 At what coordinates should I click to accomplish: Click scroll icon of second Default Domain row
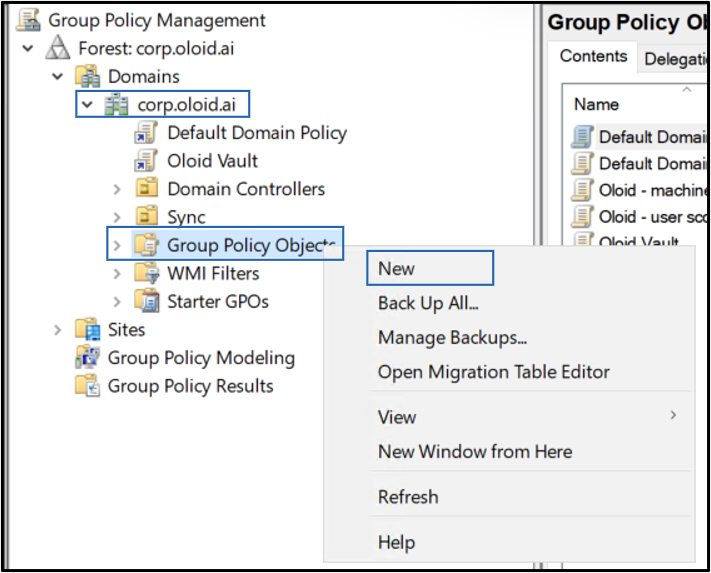[582, 164]
